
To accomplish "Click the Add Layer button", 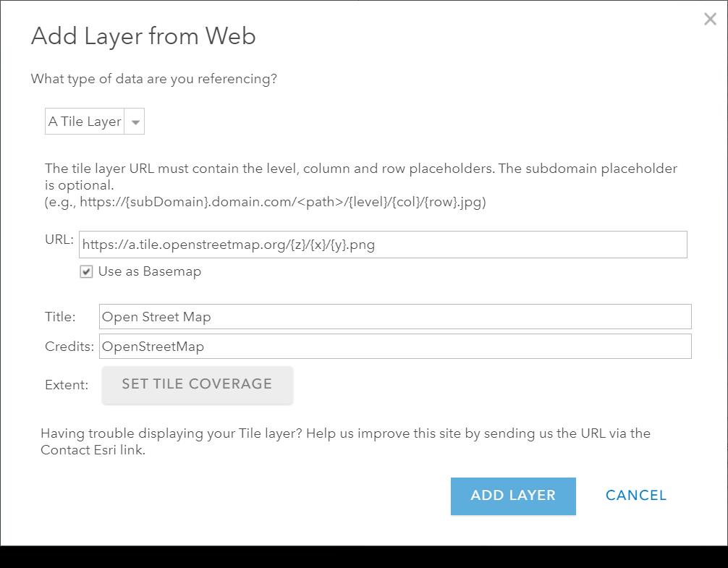I will pos(513,496).
